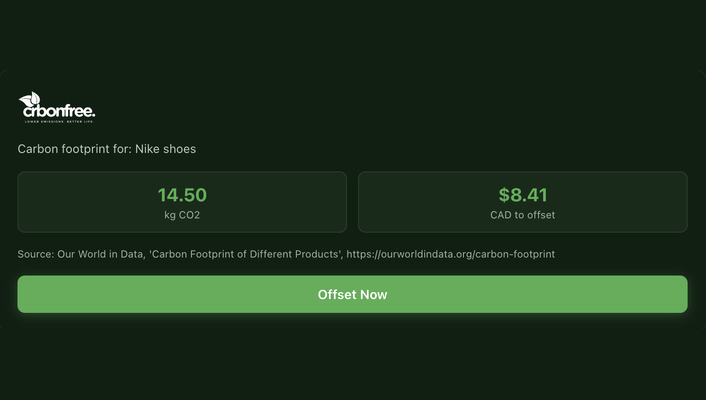The width and height of the screenshot is (706, 400).
Task: Click the CAD to offset label
Action: (522, 215)
